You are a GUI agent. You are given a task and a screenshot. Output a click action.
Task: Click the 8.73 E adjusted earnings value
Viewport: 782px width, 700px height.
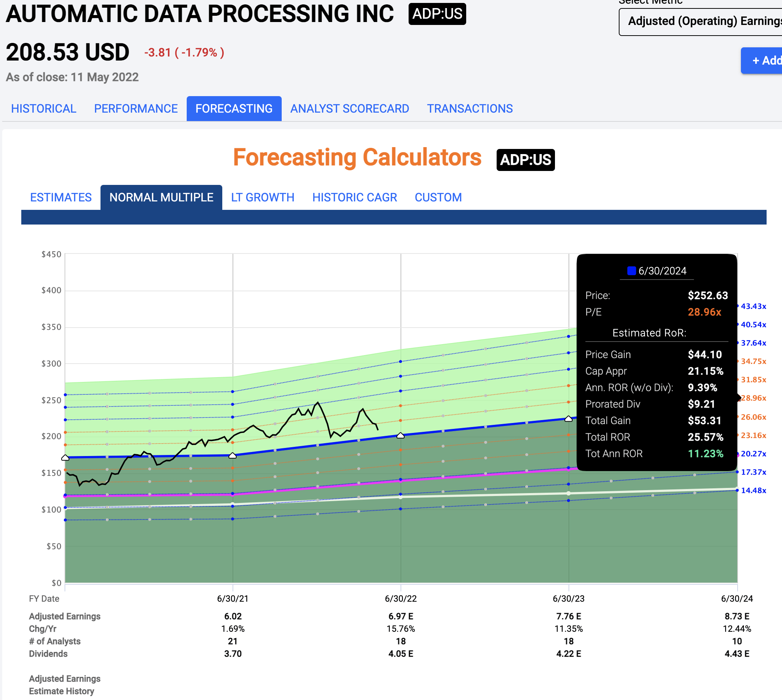[x=737, y=616]
